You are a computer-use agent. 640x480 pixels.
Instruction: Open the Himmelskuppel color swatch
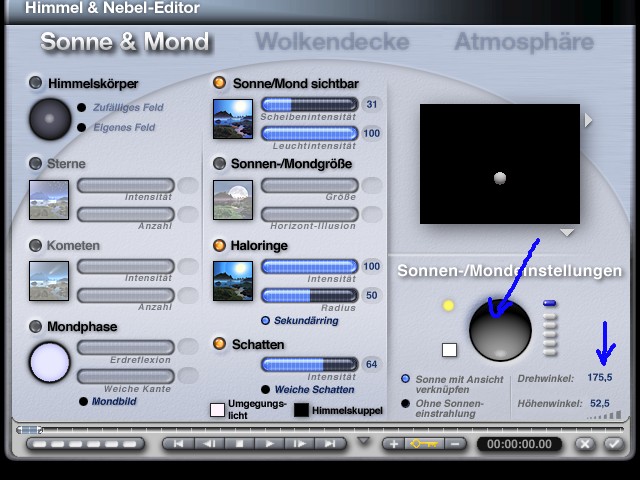tap(301, 410)
